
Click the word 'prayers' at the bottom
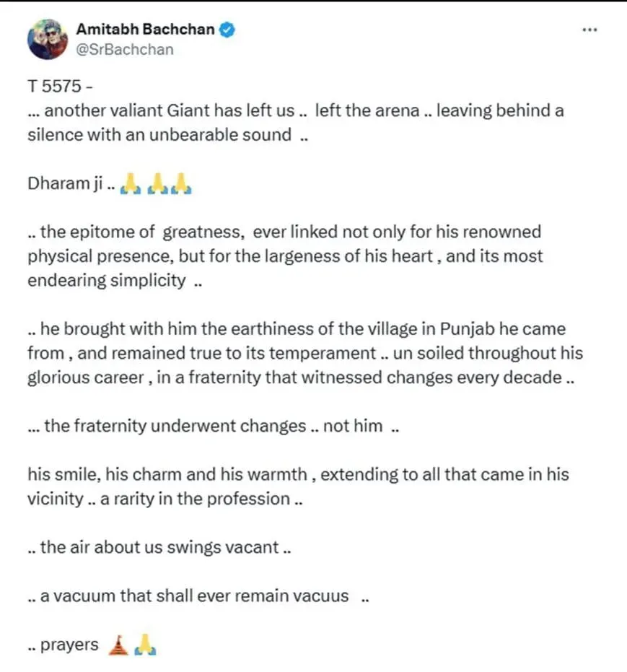click(69, 645)
